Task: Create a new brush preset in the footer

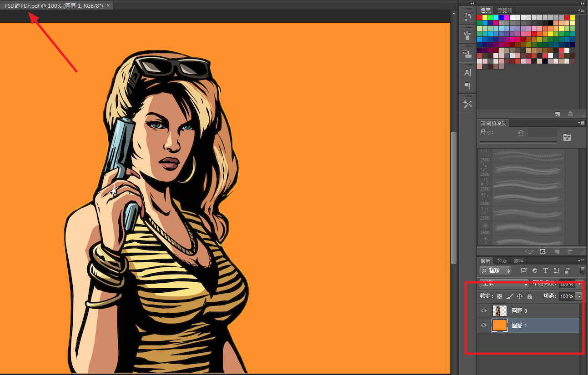Action: [557, 251]
